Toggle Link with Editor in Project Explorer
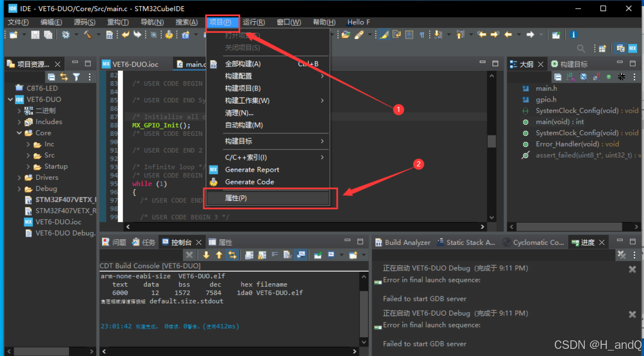Viewport: 644px width, 356px height. (x=64, y=77)
